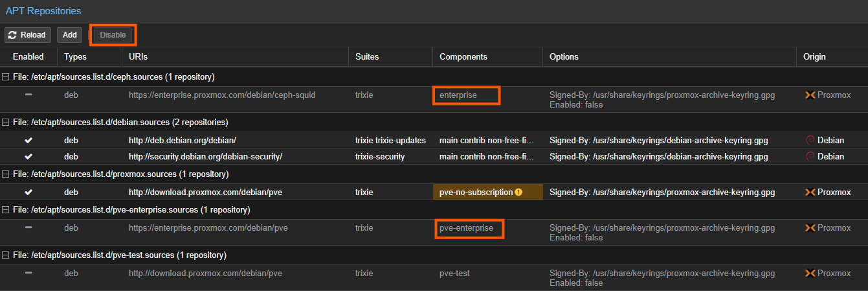Viewport: 868px width, 291px height.
Task: Select the enterprise.proxmox.com ceph-squid URI row
Action: tap(222, 95)
